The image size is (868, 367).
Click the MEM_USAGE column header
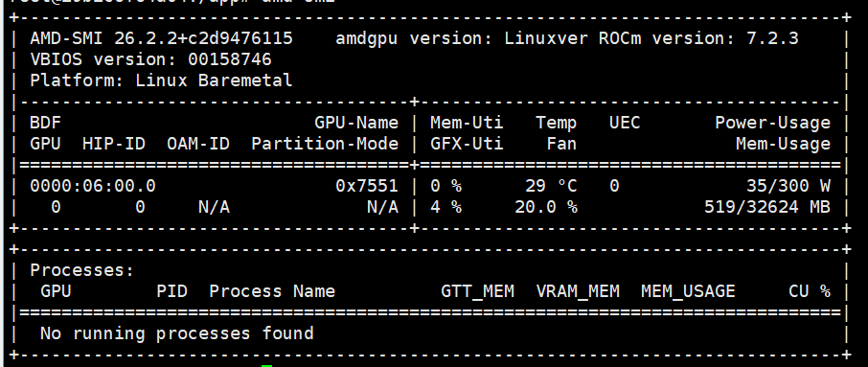click(x=688, y=291)
